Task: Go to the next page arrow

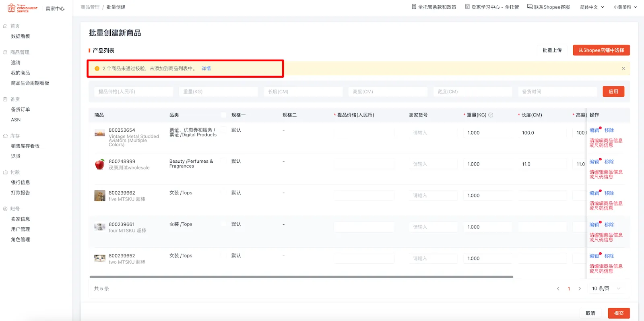Action: click(580, 289)
